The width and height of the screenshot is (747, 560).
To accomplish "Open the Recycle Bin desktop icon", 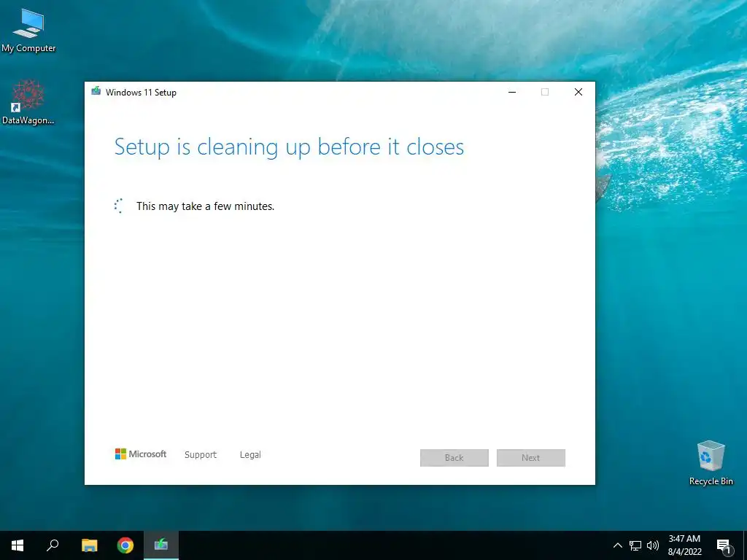I will coord(711,463).
